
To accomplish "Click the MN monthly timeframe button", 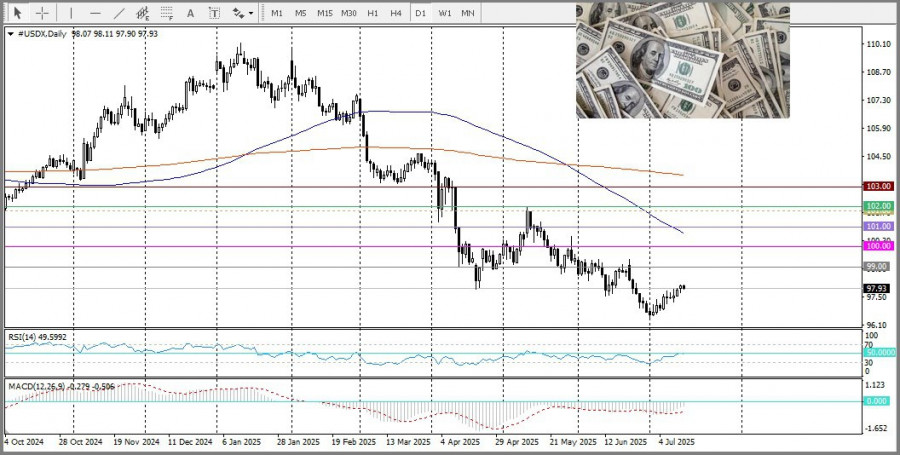I will tap(468, 13).
